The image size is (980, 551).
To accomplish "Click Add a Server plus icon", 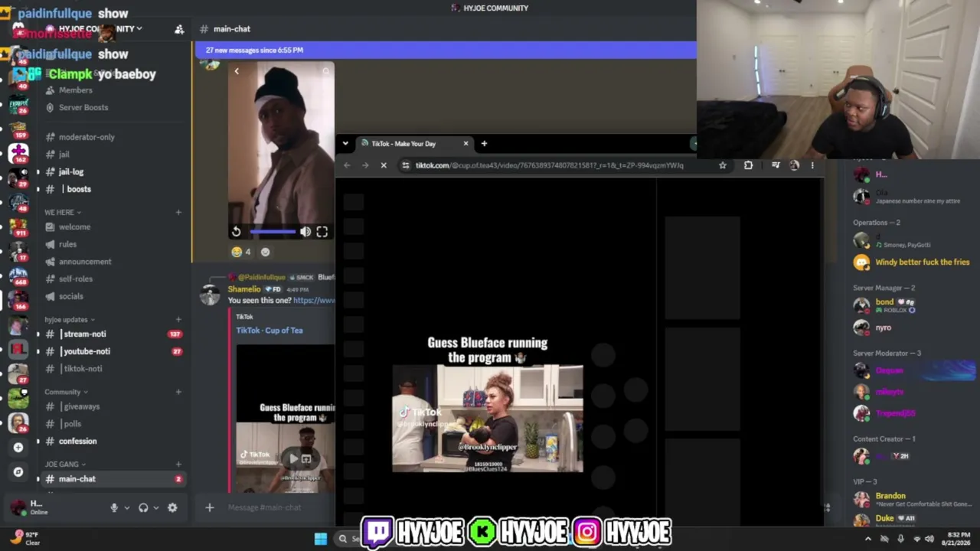I will pyautogui.click(x=18, y=448).
